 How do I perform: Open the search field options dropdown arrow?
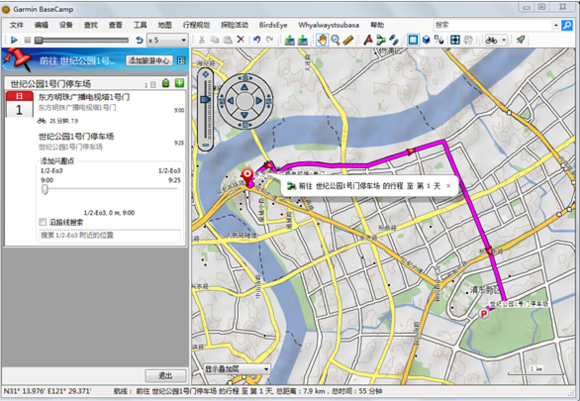click(556, 25)
